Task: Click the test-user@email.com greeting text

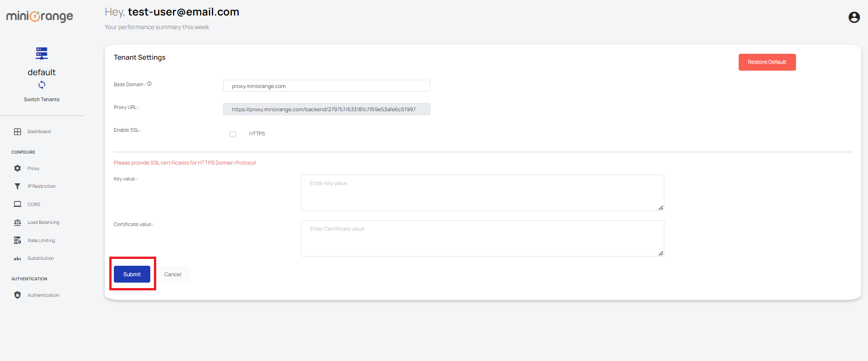Action: click(184, 12)
